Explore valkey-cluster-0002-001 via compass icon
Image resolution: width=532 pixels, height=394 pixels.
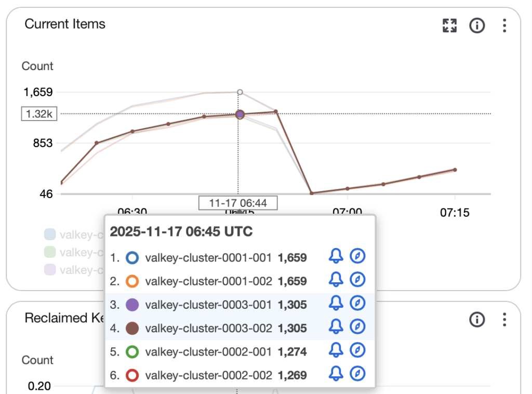tap(357, 351)
